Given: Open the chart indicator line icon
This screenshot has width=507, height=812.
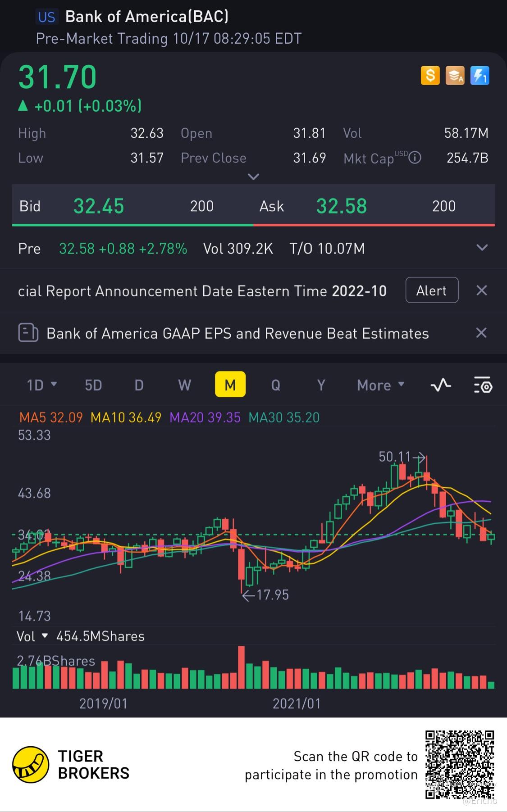Looking at the screenshot, I should tap(440, 385).
